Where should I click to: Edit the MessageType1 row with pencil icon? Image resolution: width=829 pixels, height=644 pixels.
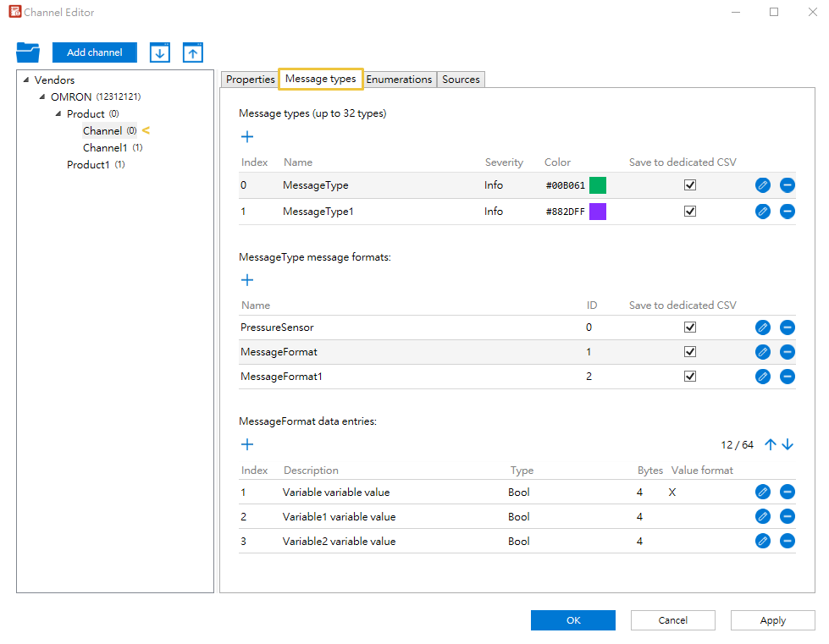coord(762,212)
